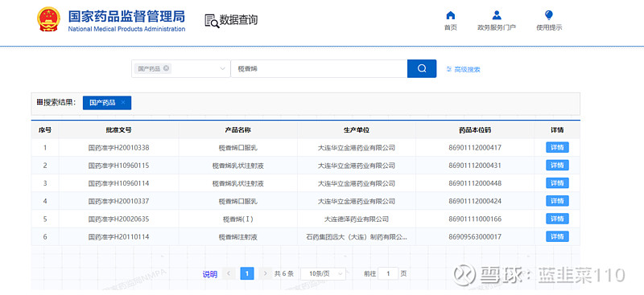This screenshot has width=644, height=295.
Task: Open 详情 for 国药准字H20010338
Action: [x=557, y=147]
